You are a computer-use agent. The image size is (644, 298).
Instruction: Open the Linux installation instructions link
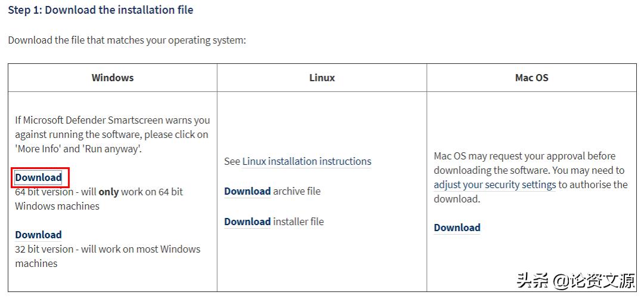[x=306, y=161]
